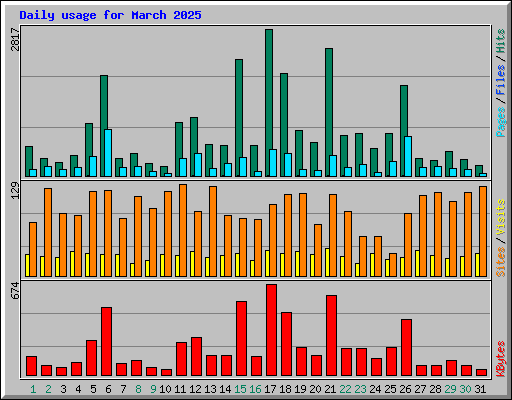Click the red "KBytes" legend label
512x400 pixels.
point(501,359)
